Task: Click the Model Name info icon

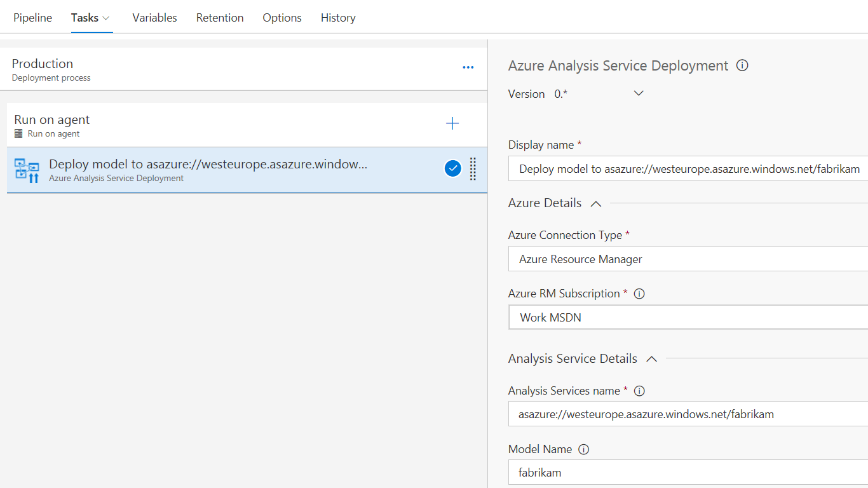Action: (584, 449)
